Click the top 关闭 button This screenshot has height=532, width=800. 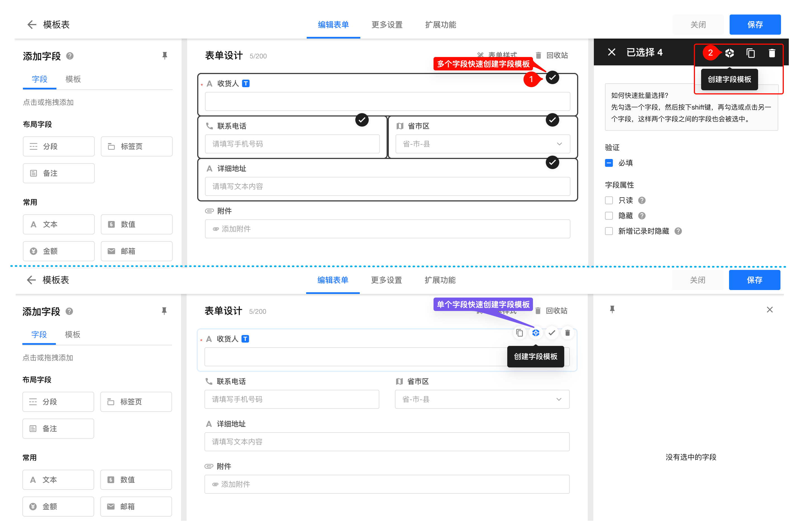[x=698, y=24]
